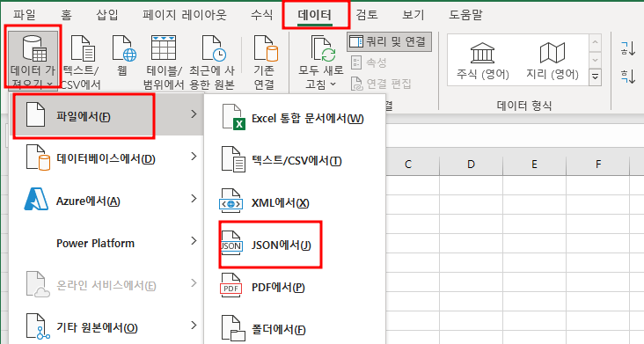Expand the 파일에서 submenu chevron

194,114
